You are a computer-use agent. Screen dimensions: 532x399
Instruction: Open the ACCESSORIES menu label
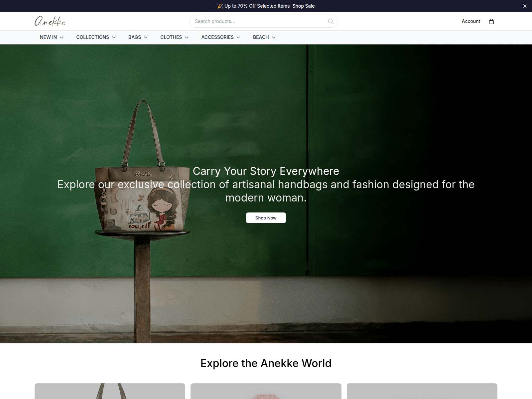(217, 37)
